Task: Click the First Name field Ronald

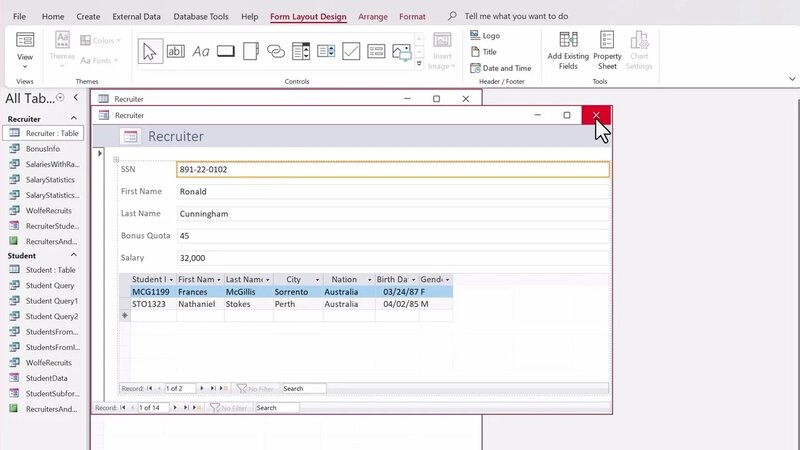Action: click(x=393, y=192)
